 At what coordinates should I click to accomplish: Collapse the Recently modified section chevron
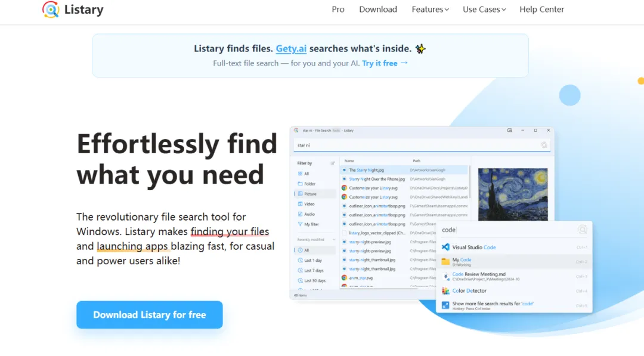coord(334,240)
